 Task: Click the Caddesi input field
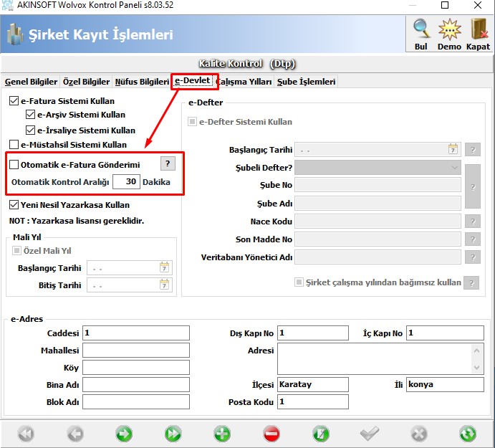(136, 333)
